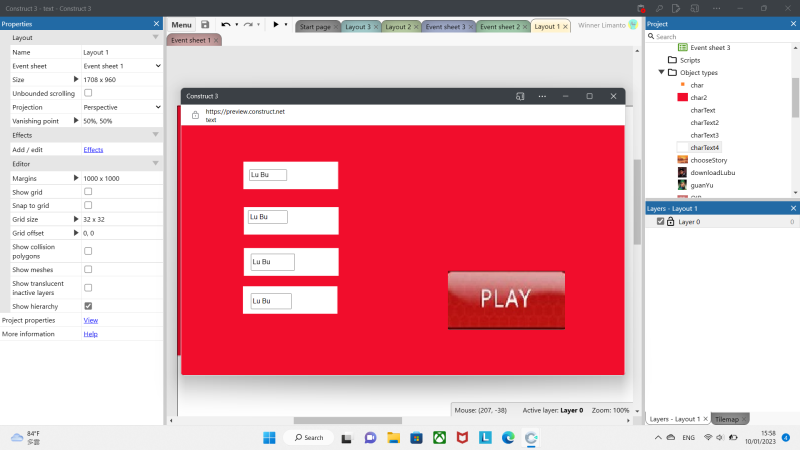Image resolution: width=800 pixels, height=450 pixels.
Task: Click the Scripts folder icon
Action: point(672,60)
